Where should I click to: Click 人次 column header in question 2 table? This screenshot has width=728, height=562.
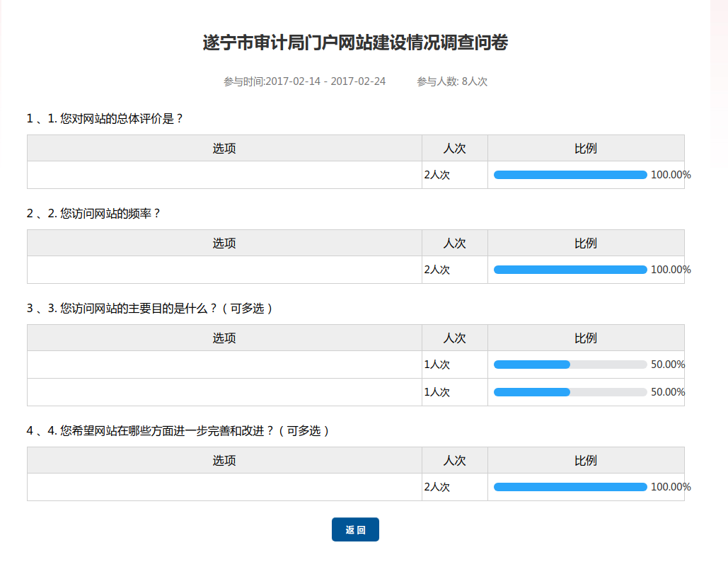click(454, 243)
